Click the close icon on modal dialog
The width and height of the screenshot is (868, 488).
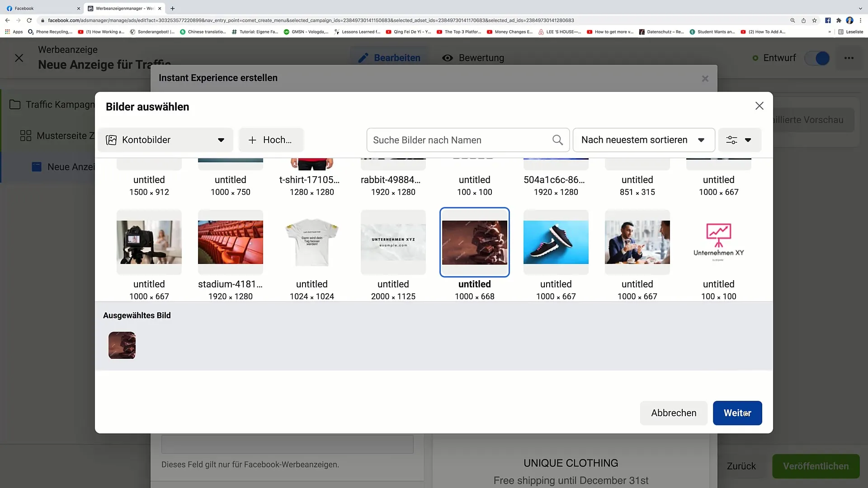click(x=759, y=106)
